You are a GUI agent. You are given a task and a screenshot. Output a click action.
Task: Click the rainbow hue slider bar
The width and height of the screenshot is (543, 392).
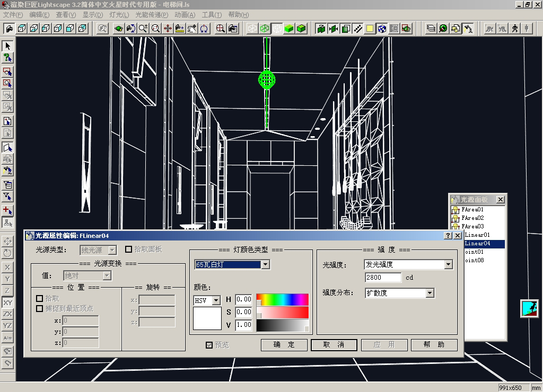(x=282, y=299)
